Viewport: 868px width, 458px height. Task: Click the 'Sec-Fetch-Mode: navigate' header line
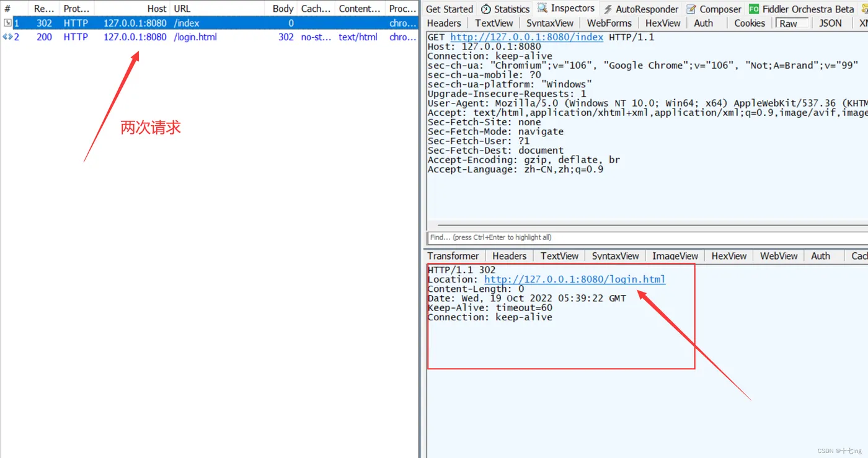point(495,131)
